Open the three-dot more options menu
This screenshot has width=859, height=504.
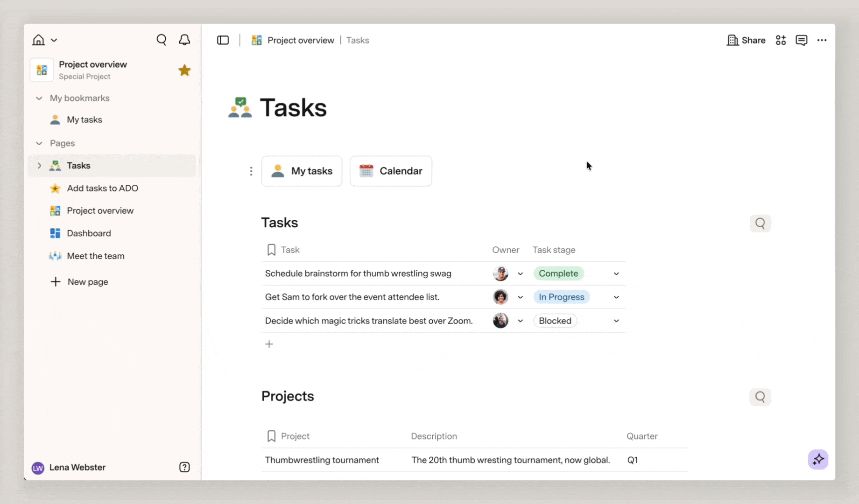tap(822, 40)
